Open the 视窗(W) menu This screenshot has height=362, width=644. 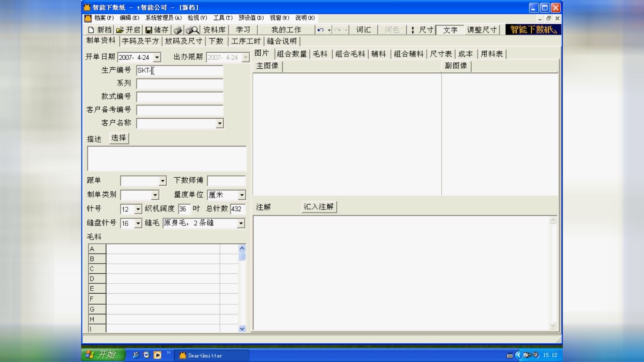tap(279, 18)
